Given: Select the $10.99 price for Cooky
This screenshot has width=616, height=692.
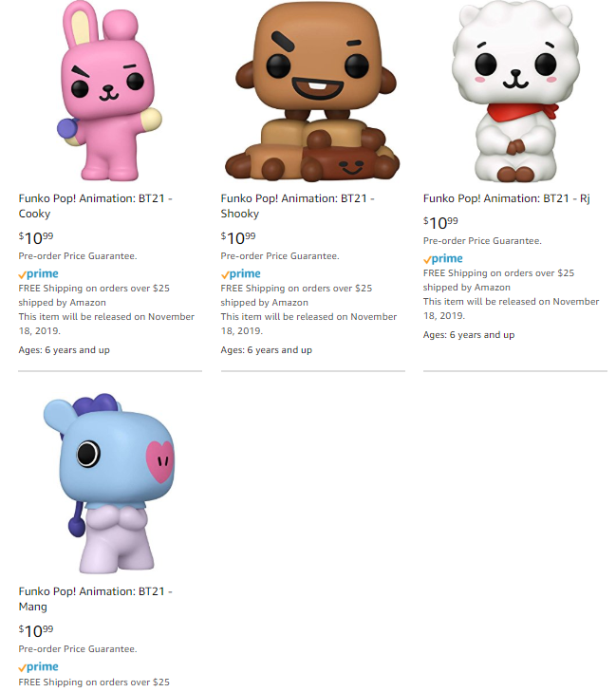Looking at the screenshot, I should click(x=36, y=238).
